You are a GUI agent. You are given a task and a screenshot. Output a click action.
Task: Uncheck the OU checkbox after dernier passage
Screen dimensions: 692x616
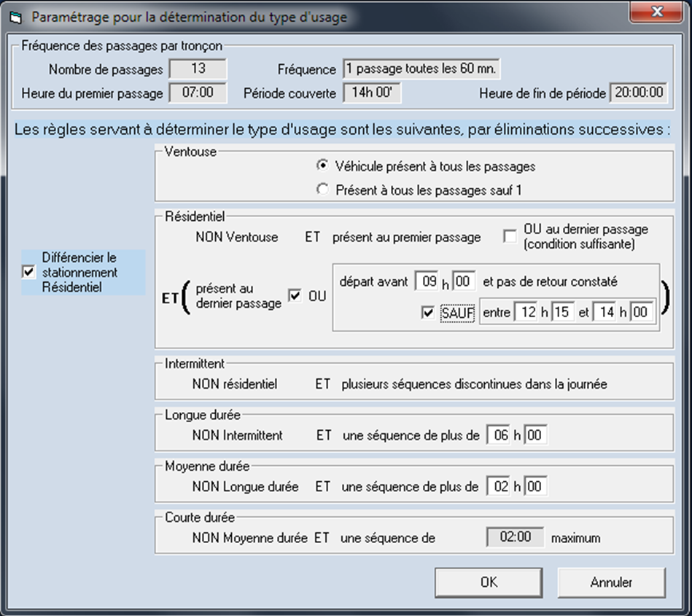(295, 297)
